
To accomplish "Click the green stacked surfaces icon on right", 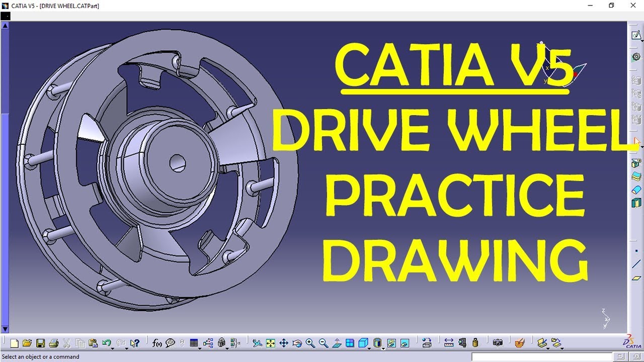I will tap(636, 176).
